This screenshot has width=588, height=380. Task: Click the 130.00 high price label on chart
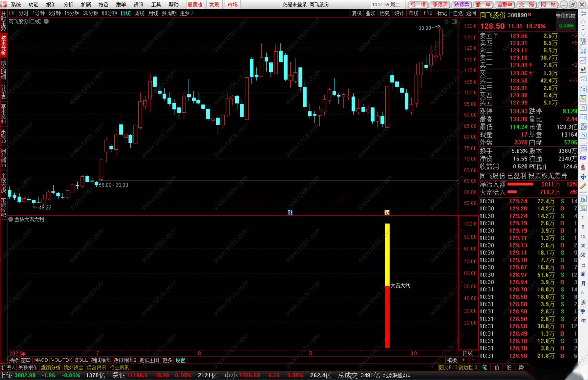point(423,28)
